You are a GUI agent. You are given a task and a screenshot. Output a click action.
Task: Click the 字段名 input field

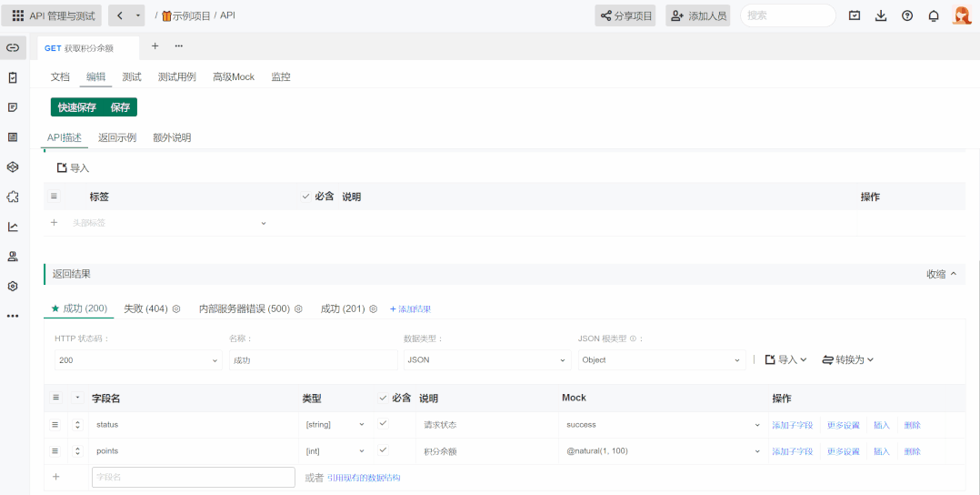[193, 477]
